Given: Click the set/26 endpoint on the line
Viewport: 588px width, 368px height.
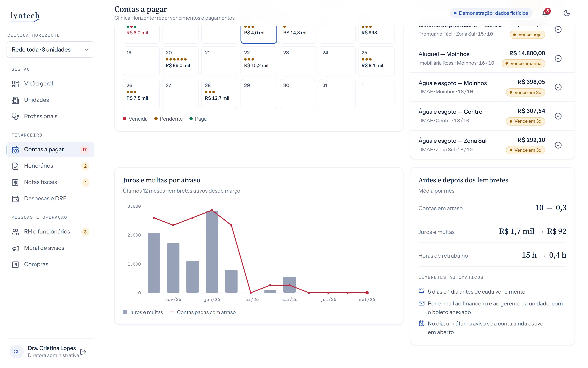Looking at the screenshot, I should coord(367,293).
